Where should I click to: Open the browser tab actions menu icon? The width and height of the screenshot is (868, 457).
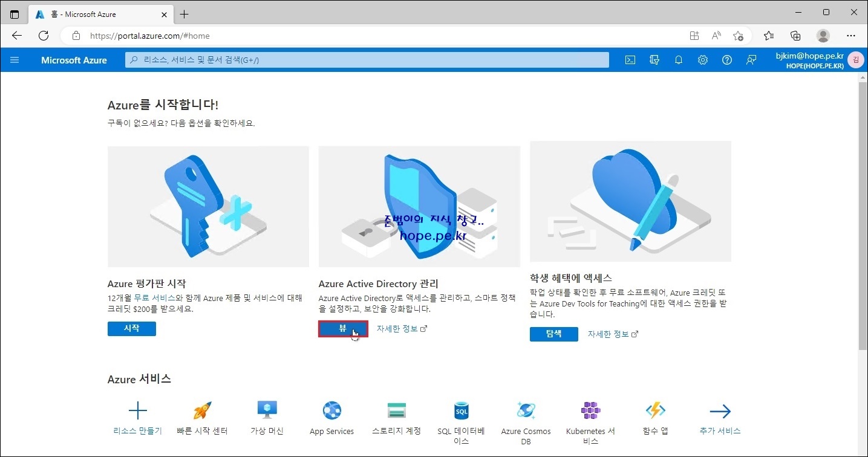(x=15, y=13)
